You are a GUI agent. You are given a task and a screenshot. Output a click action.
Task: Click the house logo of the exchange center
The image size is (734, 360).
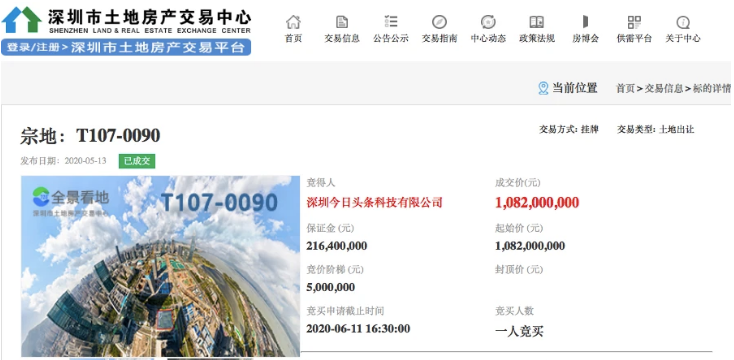[22, 19]
